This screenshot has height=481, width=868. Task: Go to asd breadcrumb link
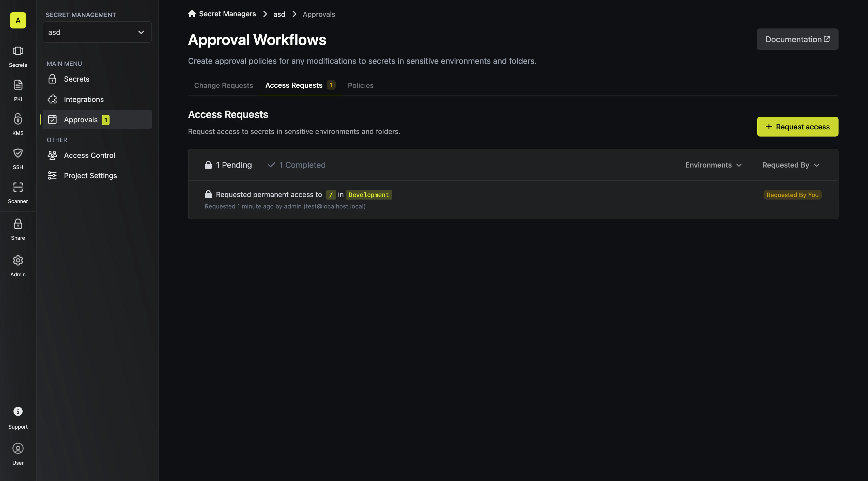[279, 14]
